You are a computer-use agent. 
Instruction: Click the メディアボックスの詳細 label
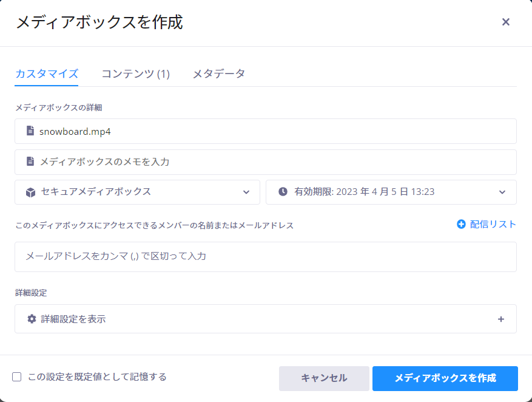[x=59, y=107]
